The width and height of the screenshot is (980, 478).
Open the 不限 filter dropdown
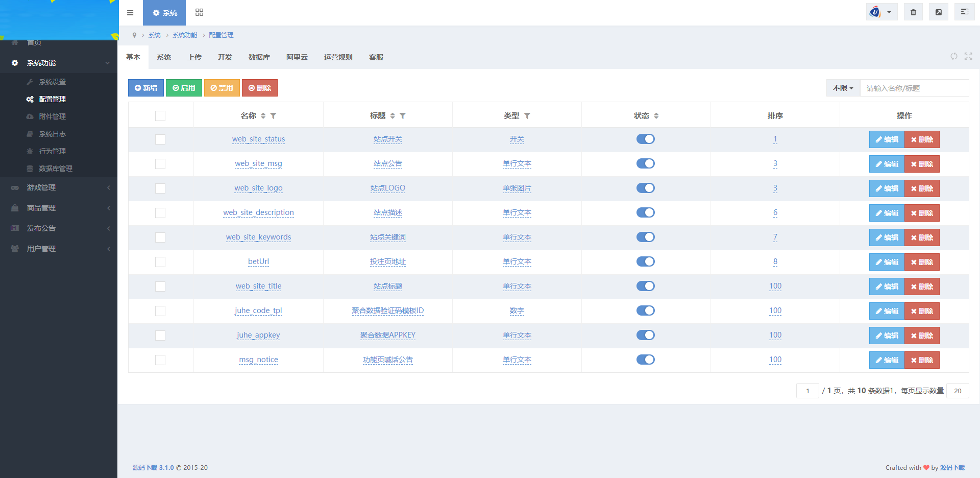click(842, 88)
